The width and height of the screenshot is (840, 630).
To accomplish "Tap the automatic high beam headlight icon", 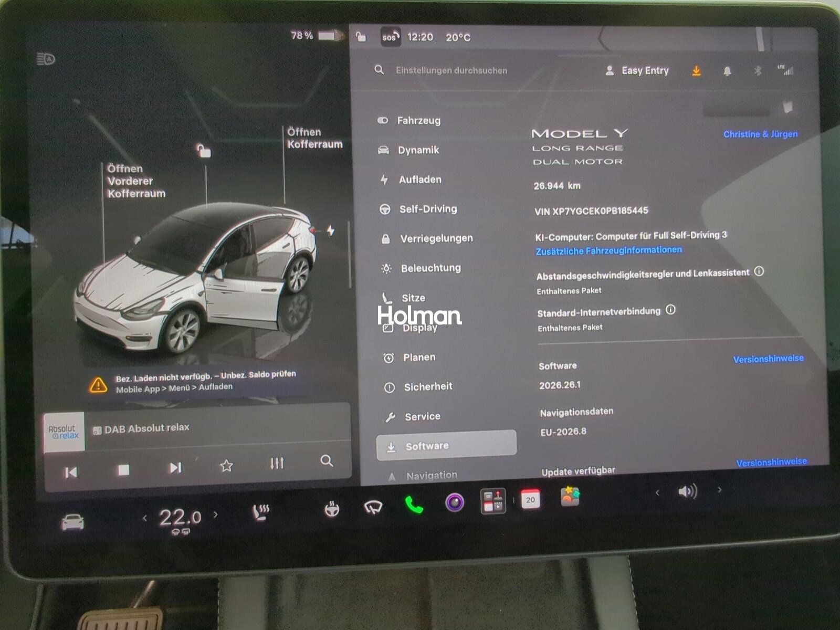I will (x=46, y=59).
